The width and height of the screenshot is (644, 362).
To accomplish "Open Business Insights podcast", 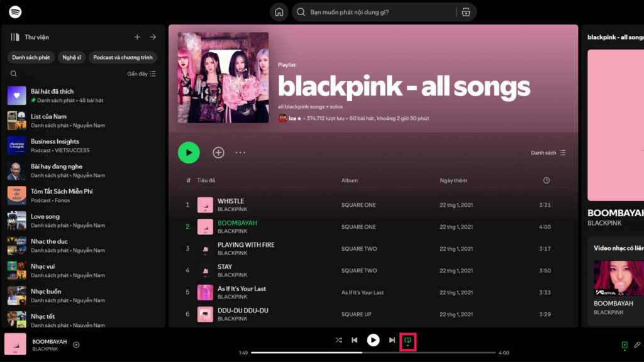I will 82,146.
